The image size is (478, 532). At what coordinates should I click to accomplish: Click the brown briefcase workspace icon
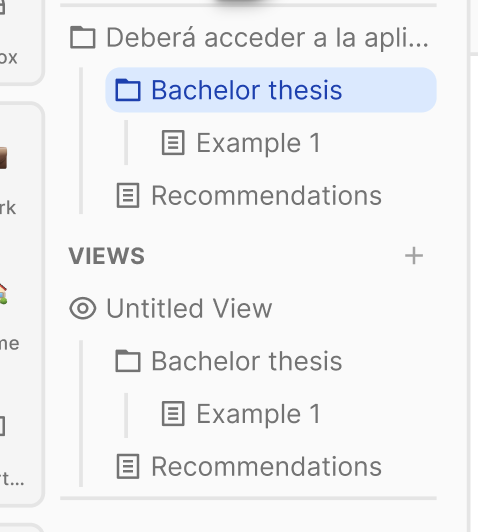click(3, 158)
